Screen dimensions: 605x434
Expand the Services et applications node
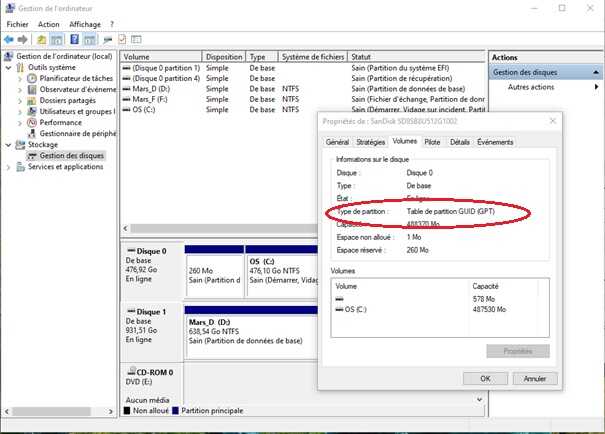point(8,167)
